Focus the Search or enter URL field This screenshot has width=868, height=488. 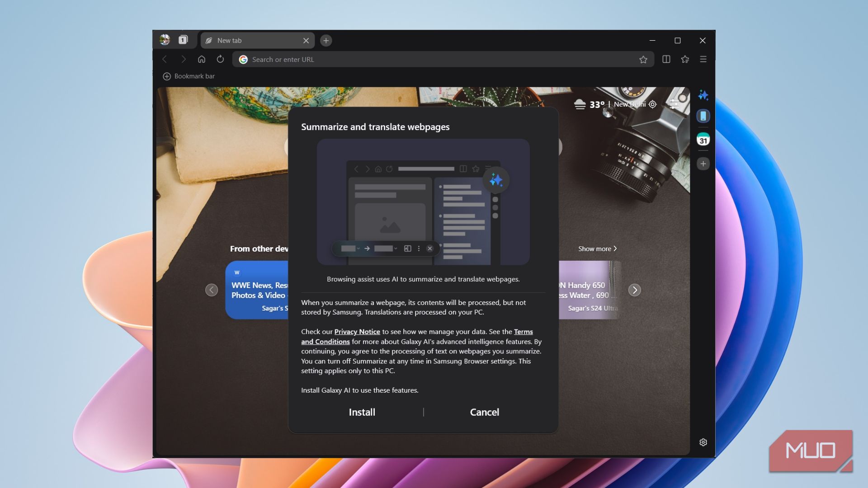tap(443, 60)
